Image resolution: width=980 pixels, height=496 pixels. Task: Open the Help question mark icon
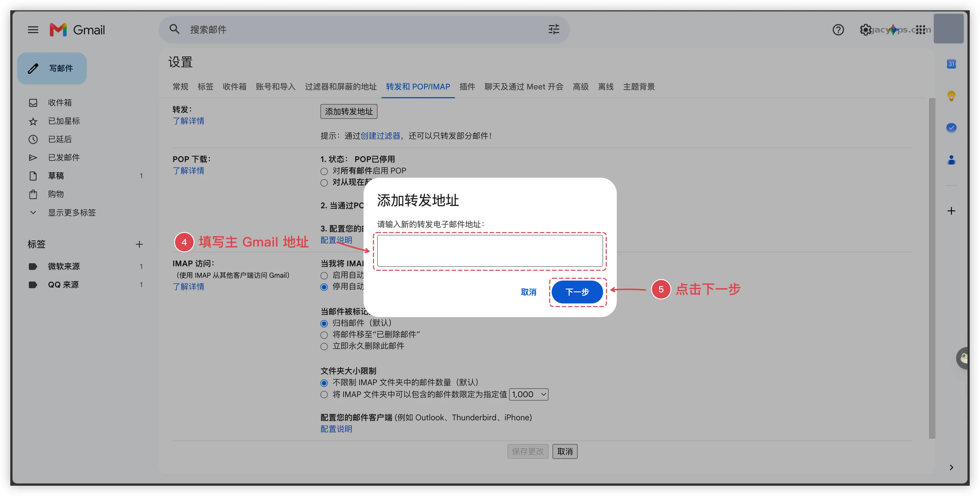[x=838, y=30]
